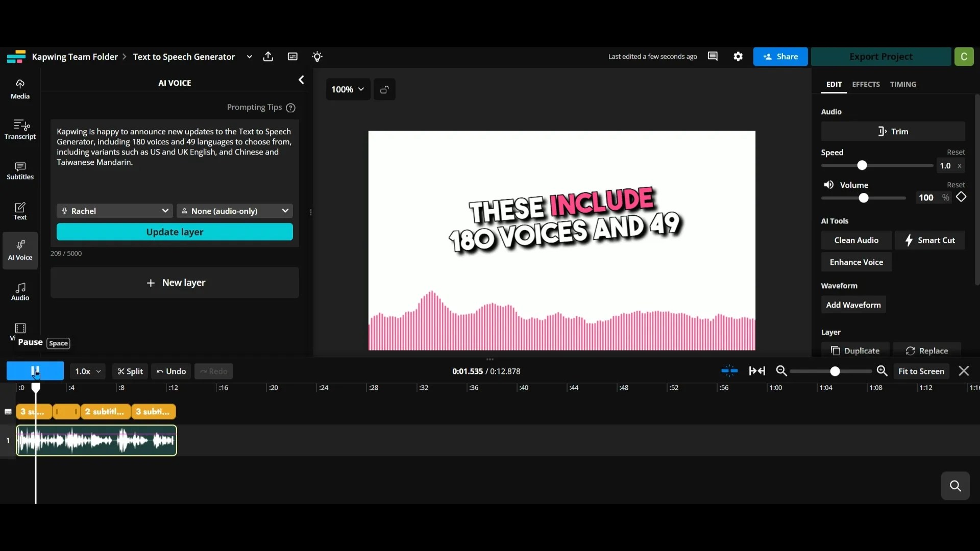Open the Subtitles sidebar tool
Viewport: 980px width, 551px height.
point(20,170)
